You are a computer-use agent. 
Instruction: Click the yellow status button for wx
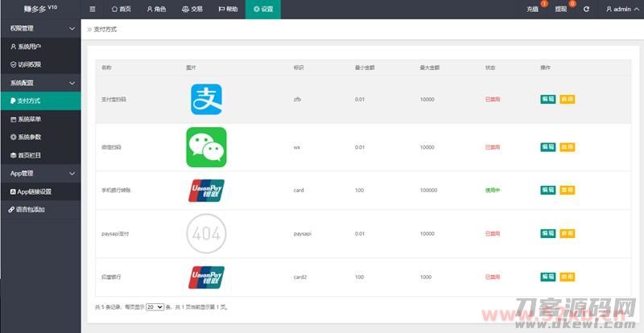(568, 147)
